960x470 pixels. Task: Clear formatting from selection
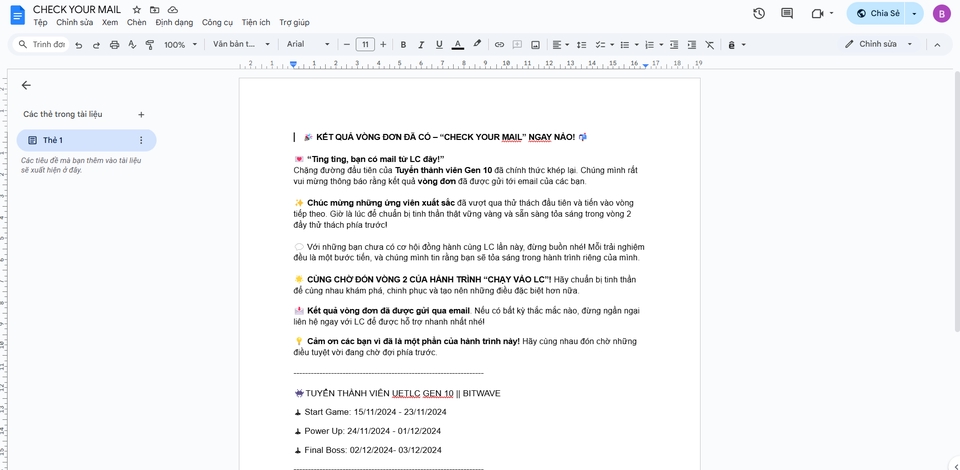(x=710, y=45)
